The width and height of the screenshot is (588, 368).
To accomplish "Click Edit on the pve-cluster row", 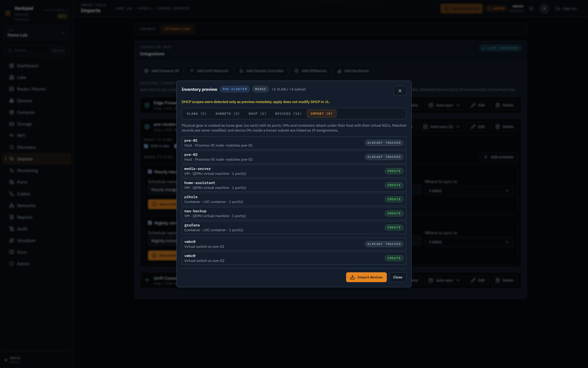I will tap(478, 127).
